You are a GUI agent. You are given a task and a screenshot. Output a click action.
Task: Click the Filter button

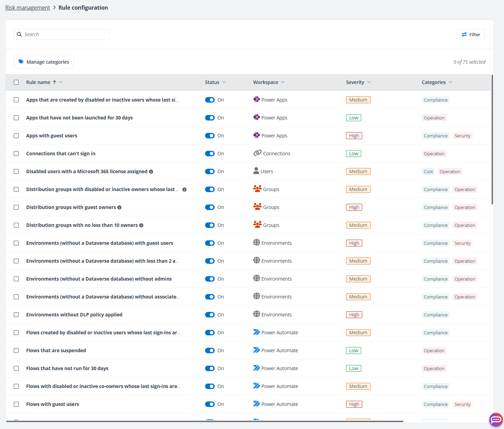click(x=471, y=34)
